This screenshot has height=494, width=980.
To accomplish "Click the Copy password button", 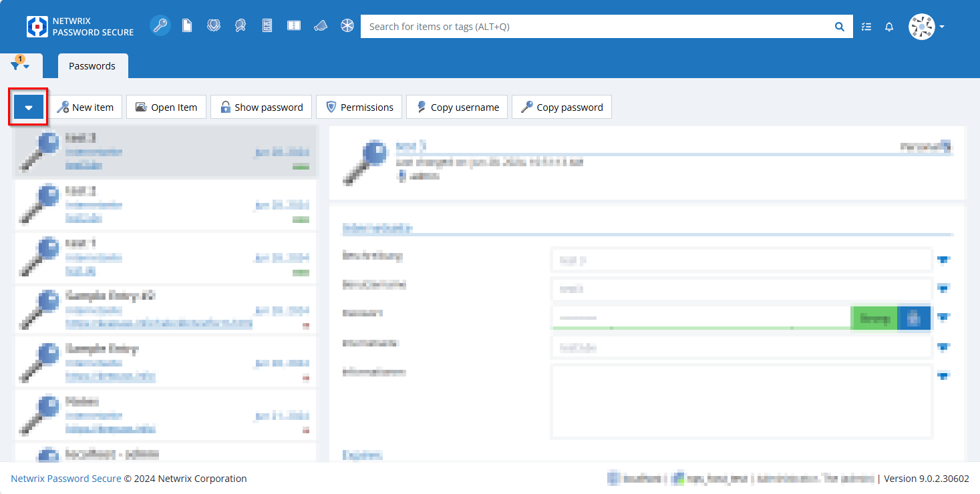I will point(562,107).
